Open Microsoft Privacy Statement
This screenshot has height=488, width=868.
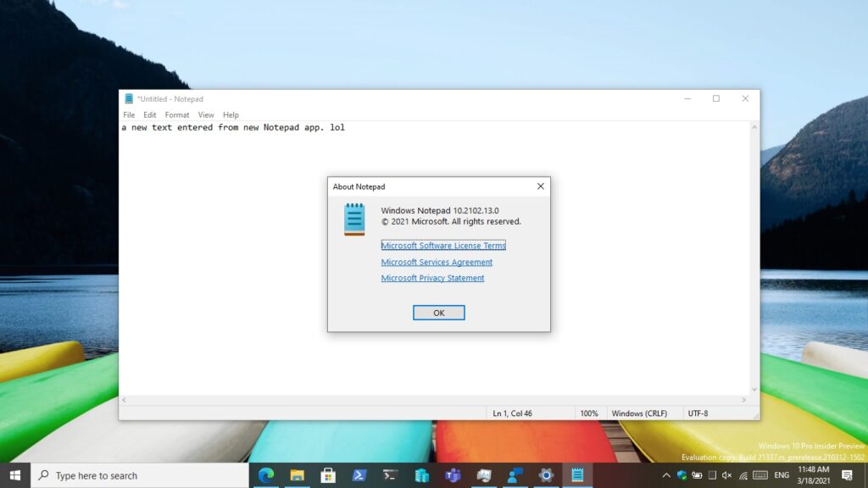tap(432, 278)
